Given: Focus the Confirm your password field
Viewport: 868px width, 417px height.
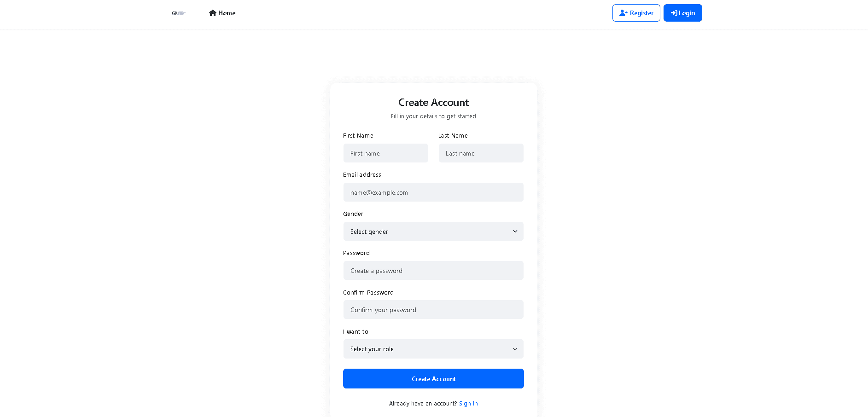Looking at the screenshot, I should pyautogui.click(x=433, y=310).
